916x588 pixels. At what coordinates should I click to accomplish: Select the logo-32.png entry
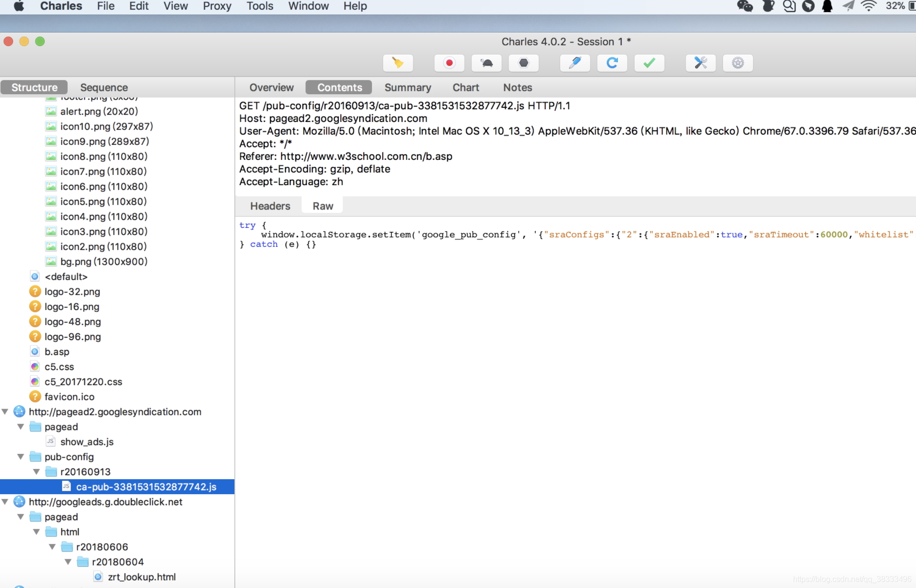(x=72, y=292)
